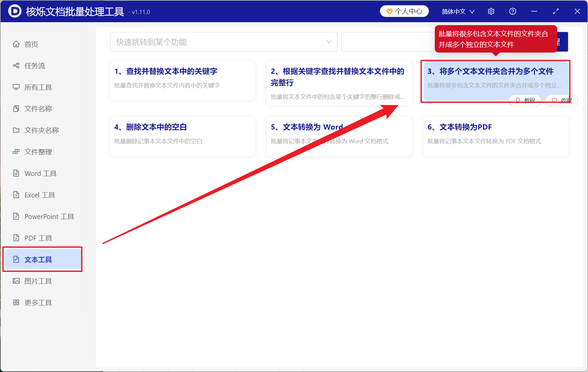Click the help question mark icon

pos(512,11)
